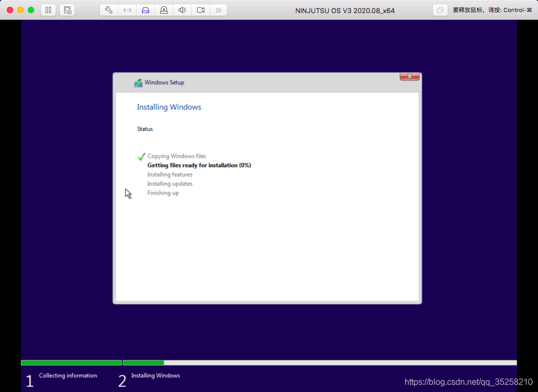Click the NINJUTSU OS V3 window title

pyautogui.click(x=345, y=11)
